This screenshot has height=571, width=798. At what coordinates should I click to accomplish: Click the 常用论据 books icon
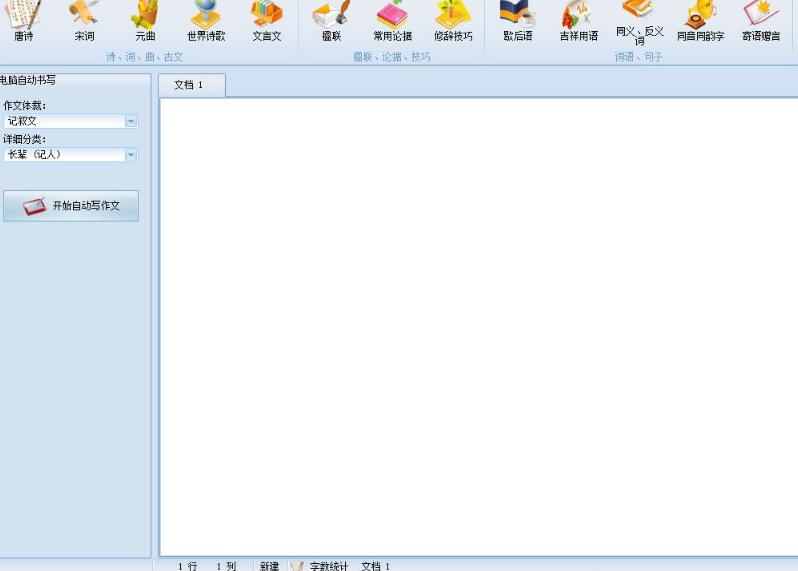392,20
